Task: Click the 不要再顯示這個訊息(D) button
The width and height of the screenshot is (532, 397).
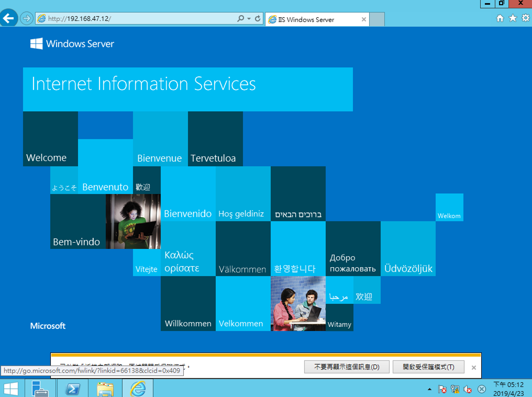Action: pyautogui.click(x=347, y=367)
